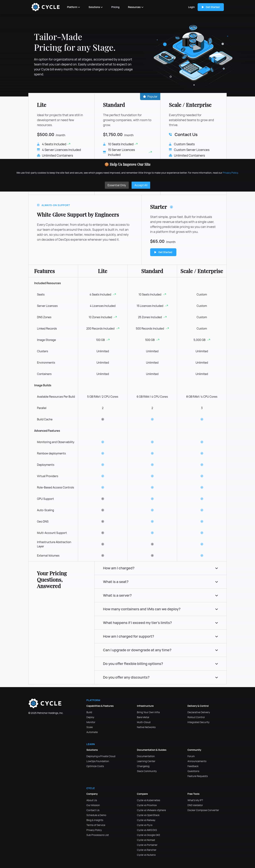
Task: Click the Cycle logo in header
Action: tap(45, 7)
